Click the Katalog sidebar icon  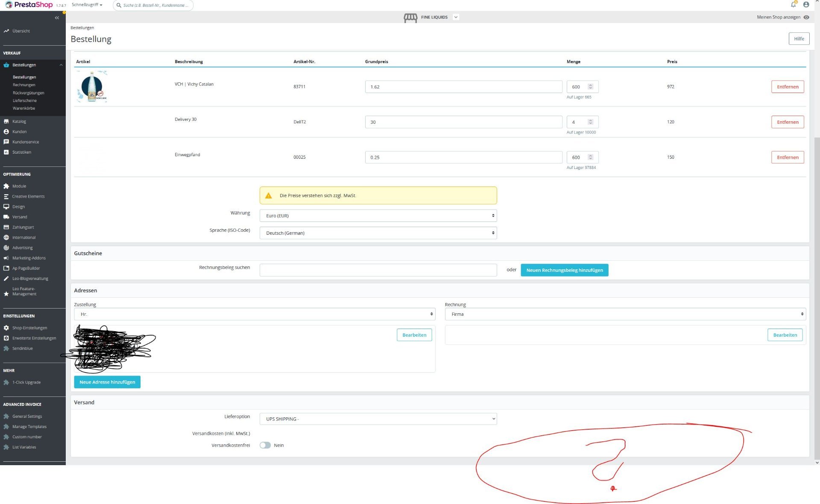click(x=6, y=122)
